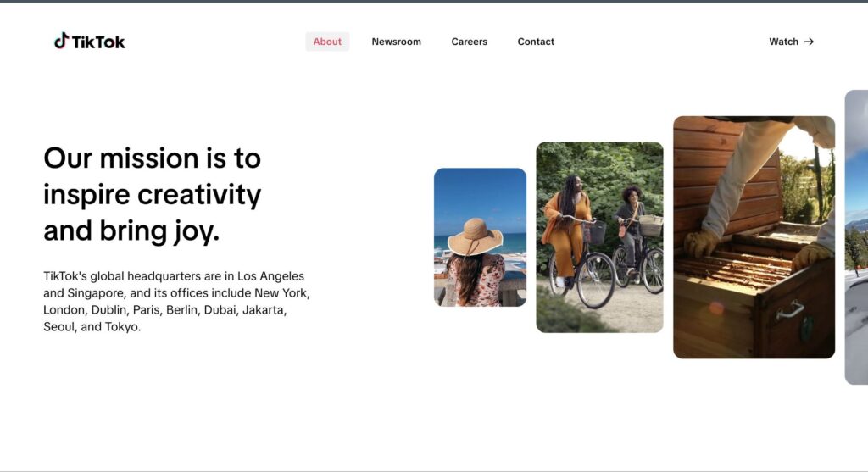Click the beekeeper's gloved hand on hive
This screenshot has width=868, height=472.
point(702,244)
